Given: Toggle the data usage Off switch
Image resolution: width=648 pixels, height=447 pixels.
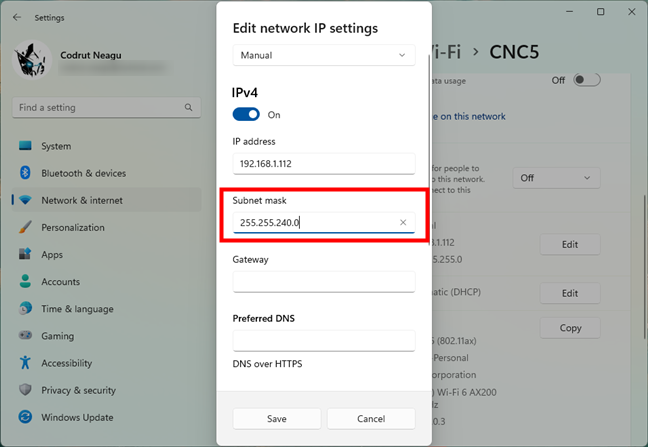Looking at the screenshot, I should [x=587, y=80].
